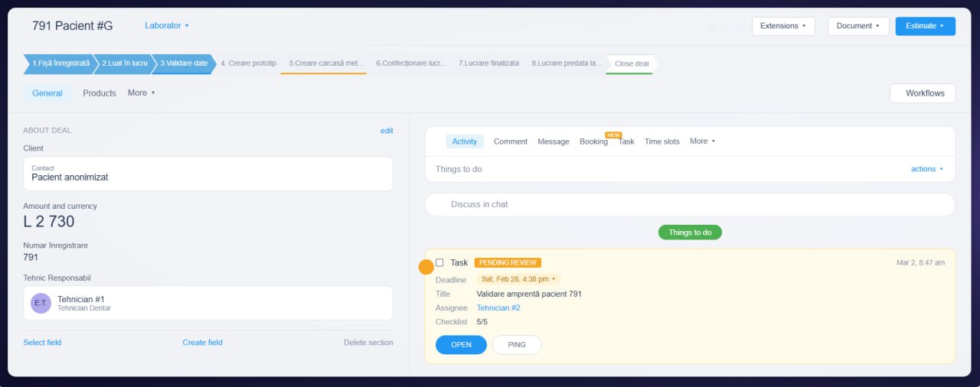
Task: Move deal to 8.Lucrare predata la... stage
Action: tap(567, 63)
